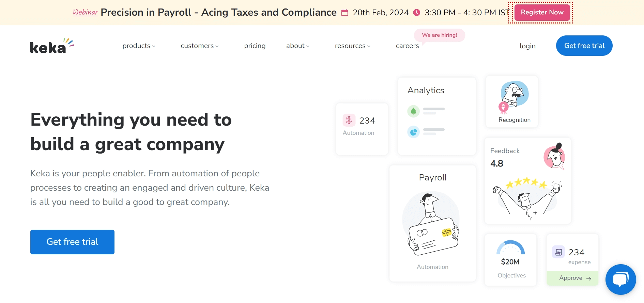Click the Feedback 4.8 rating
This screenshot has width=644, height=303.
click(497, 163)
